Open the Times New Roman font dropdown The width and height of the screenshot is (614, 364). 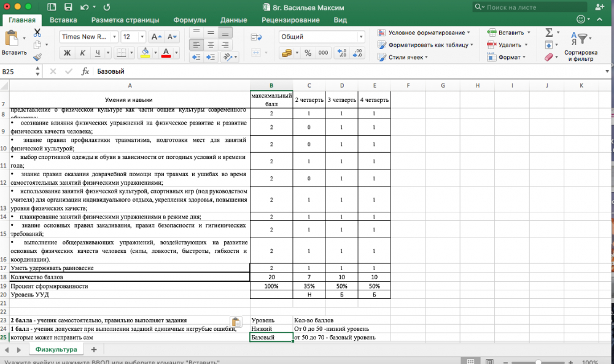[114, 37]
